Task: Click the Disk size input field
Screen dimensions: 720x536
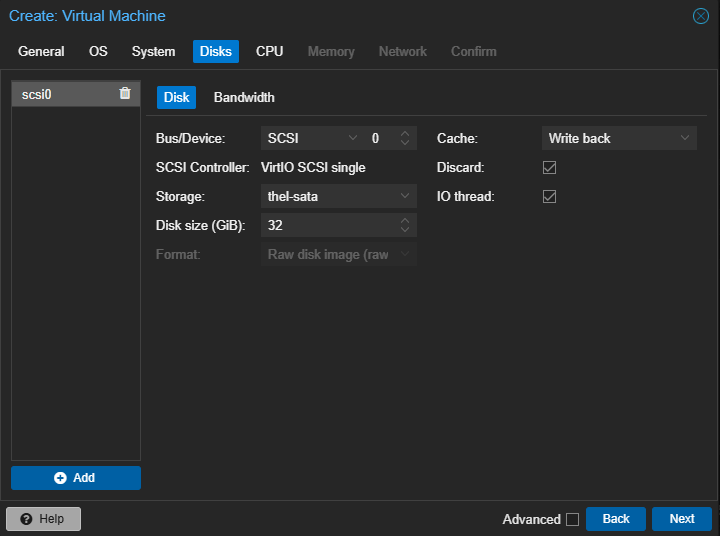Action: (x=328, y=225)
